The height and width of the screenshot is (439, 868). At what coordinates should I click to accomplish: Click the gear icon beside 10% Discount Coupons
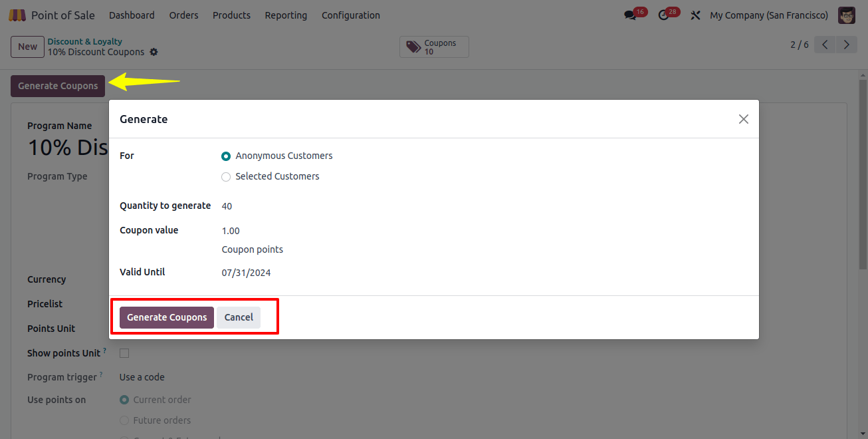pyautogui.click(x=154, y=52)
